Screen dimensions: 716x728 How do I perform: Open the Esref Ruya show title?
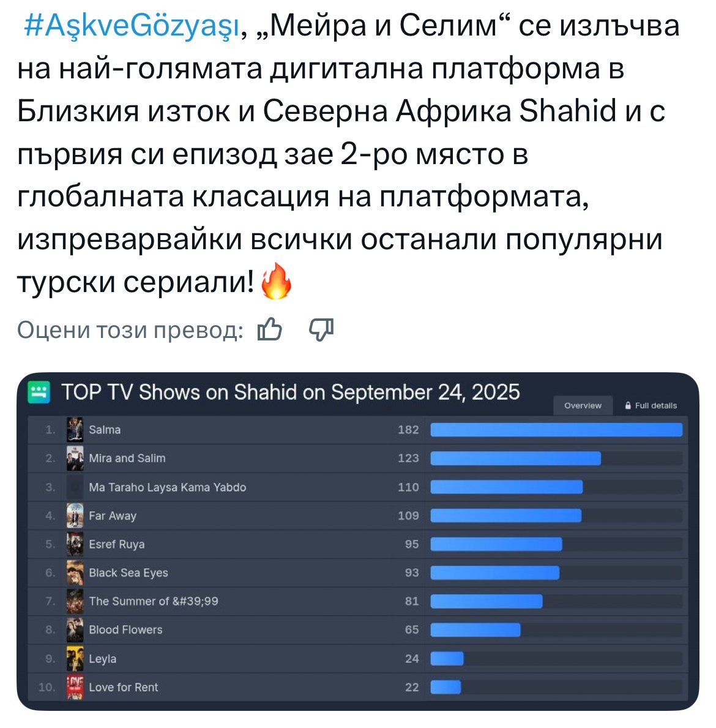117,544
